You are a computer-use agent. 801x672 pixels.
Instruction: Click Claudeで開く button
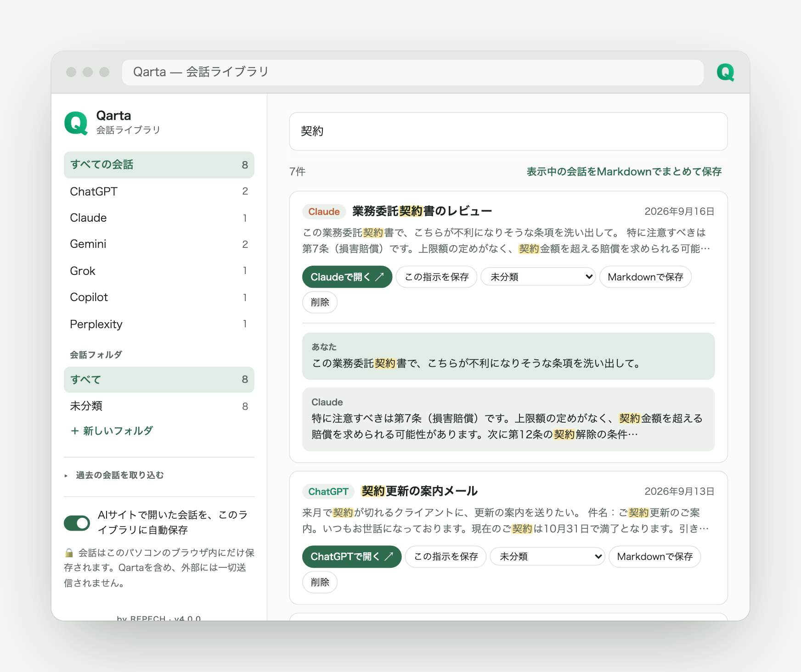pyautogui.click(x=347, y=277)
